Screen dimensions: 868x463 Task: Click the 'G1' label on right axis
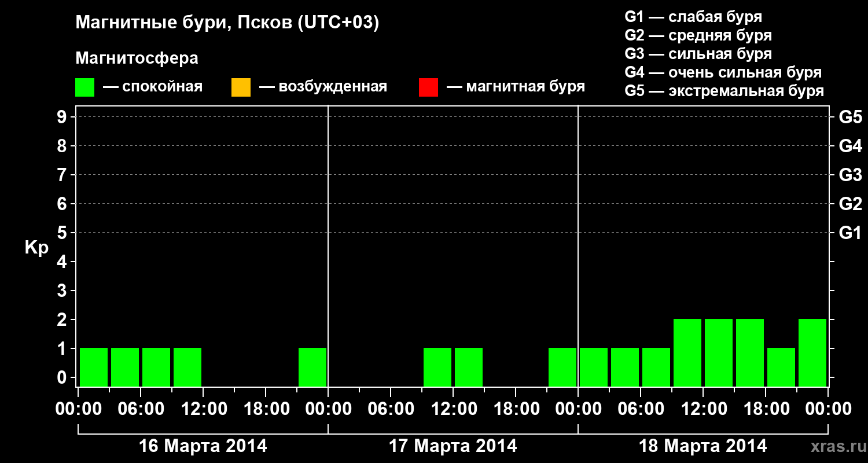(851, 233)
